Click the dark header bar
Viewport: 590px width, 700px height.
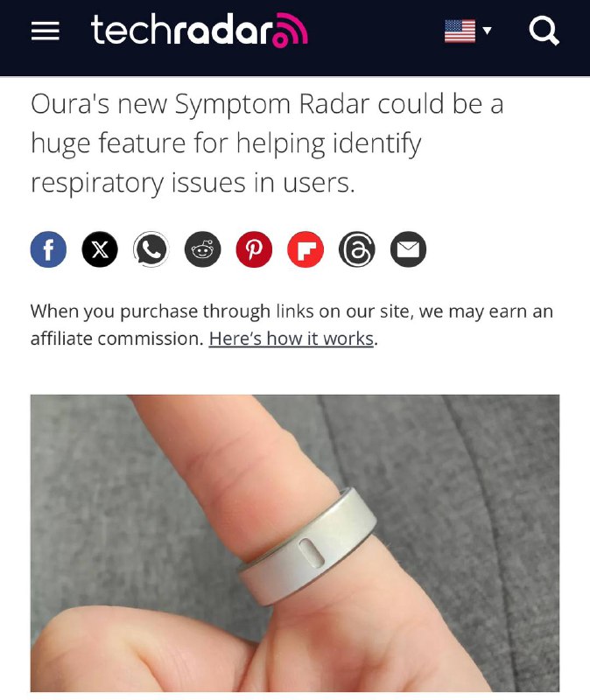(x=295, y=38)
